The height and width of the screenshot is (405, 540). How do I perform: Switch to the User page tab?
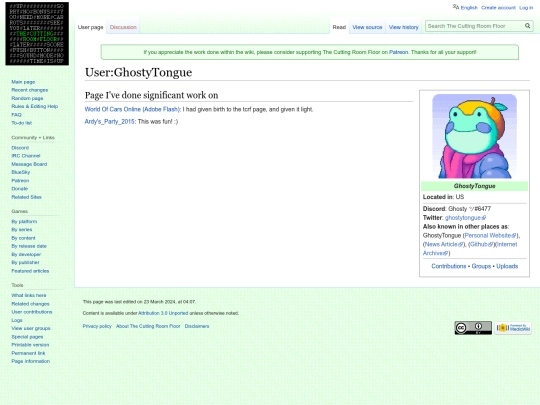90,27
